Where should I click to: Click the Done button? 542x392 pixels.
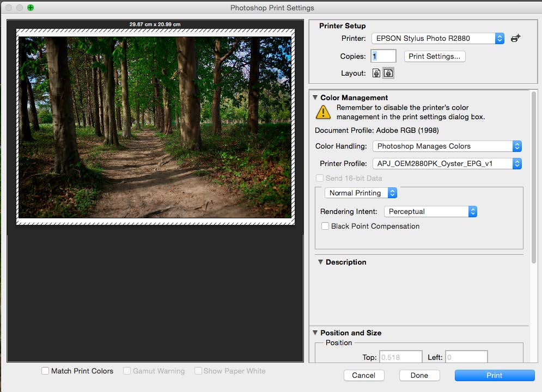[x=419, y=375]
